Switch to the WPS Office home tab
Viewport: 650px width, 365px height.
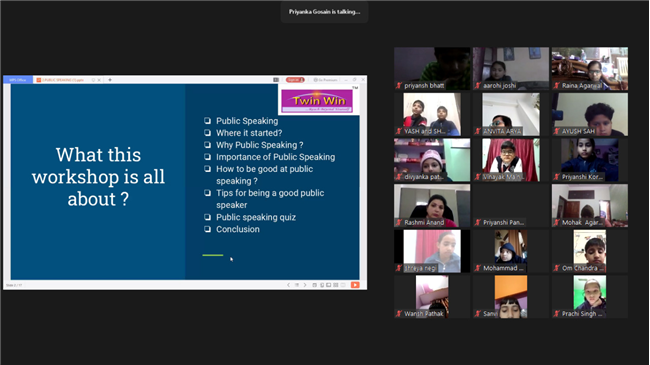18,80
